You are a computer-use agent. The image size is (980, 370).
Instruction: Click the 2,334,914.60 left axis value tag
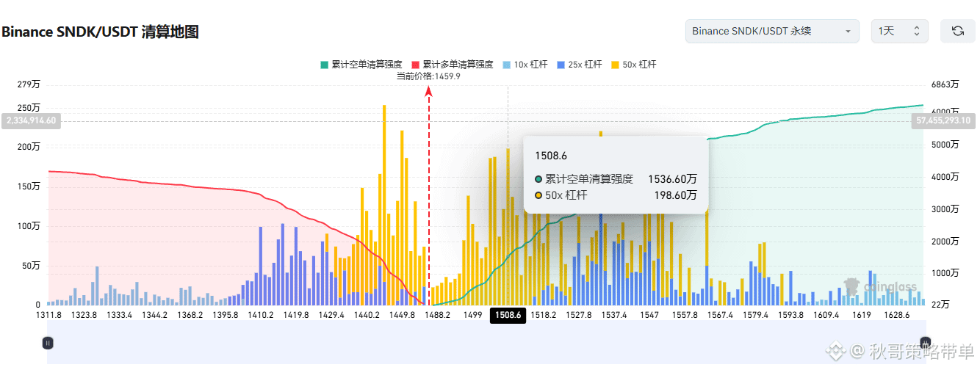30,120
